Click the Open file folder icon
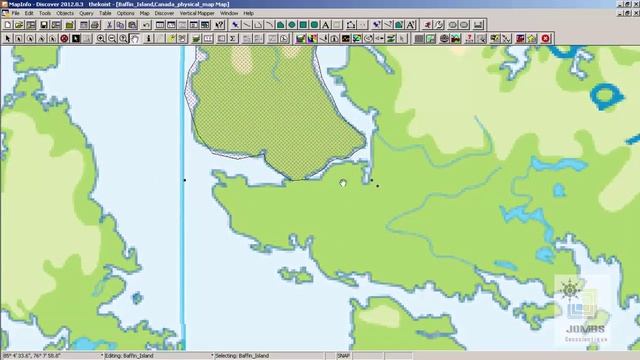This screenshot has height=360, width=640. (x=19, y=25)
